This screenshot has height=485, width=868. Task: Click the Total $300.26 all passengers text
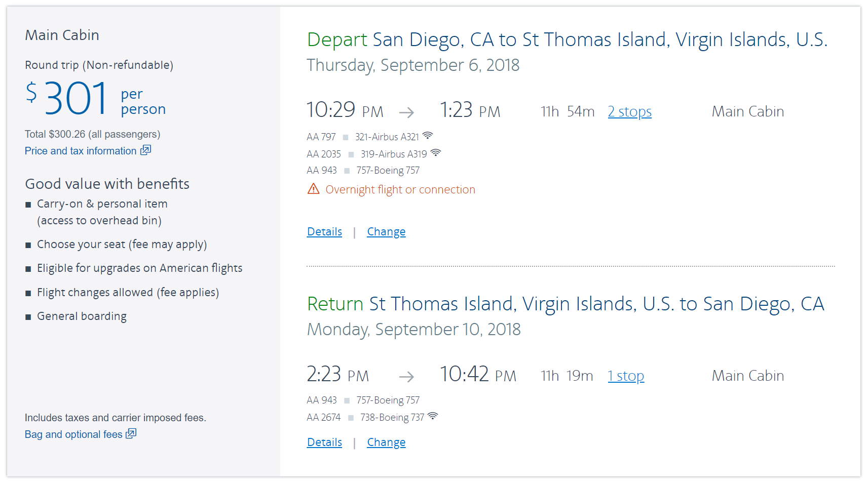[92, 134]
